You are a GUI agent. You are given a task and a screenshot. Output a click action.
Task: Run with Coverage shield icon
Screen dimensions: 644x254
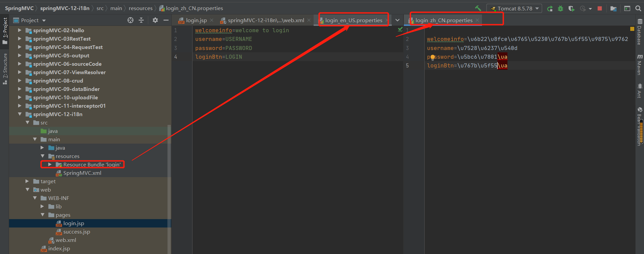[571, 9]
